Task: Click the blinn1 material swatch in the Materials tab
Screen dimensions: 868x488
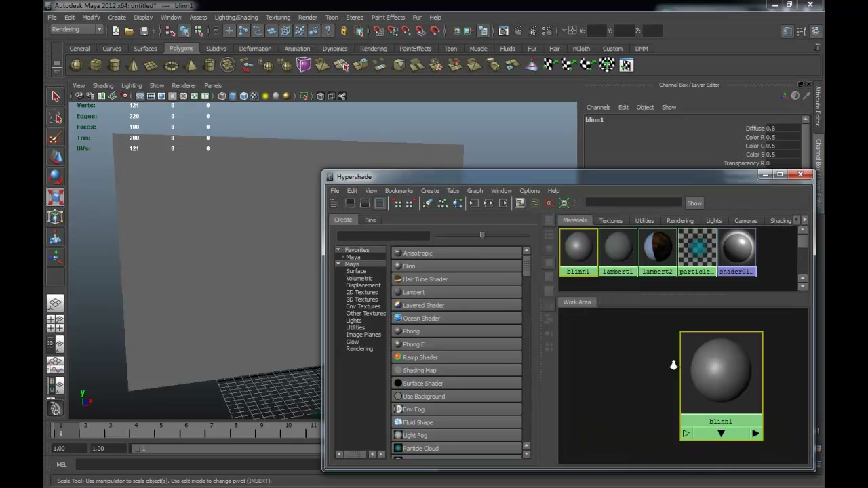Action: click(578, 252)
